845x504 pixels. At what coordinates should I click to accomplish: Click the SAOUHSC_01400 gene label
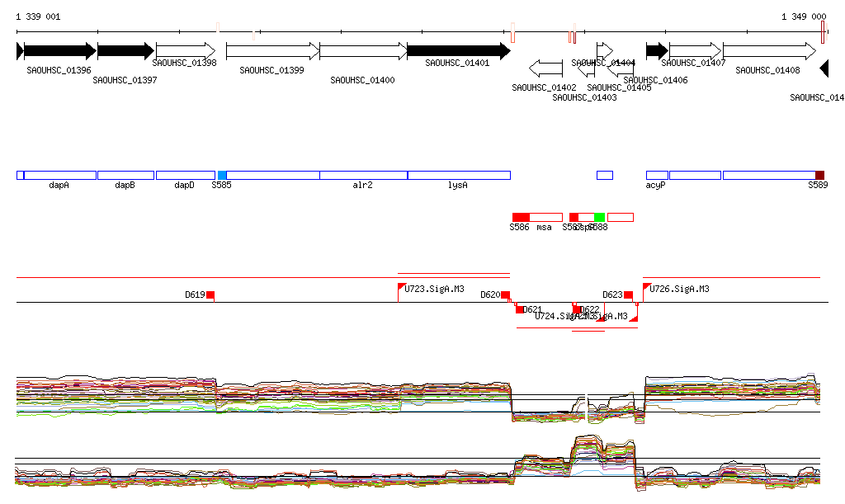tap(363, 80)
